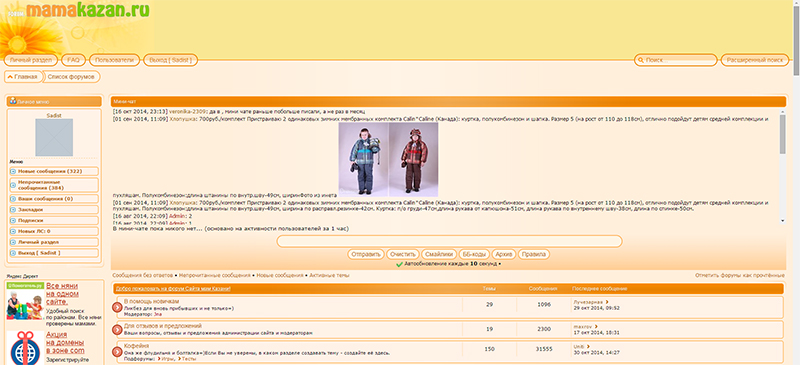Open Закладки in sidebar menu

tap(31, 210)
